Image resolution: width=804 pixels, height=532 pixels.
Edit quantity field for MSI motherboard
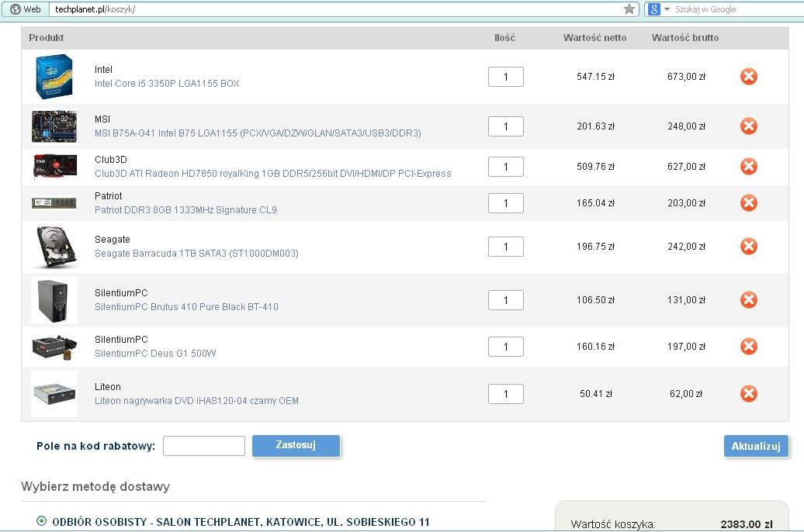[x=505, y=126]
